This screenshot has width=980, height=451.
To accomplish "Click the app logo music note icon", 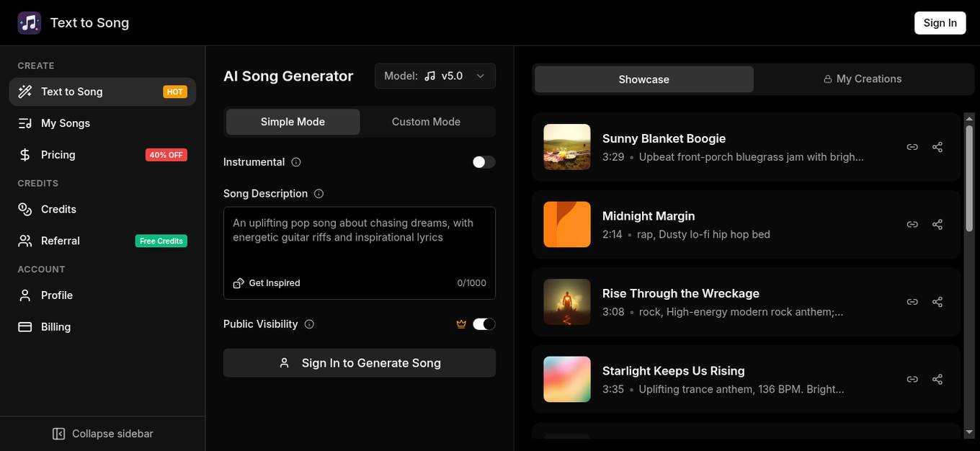I will click(29, 22).
